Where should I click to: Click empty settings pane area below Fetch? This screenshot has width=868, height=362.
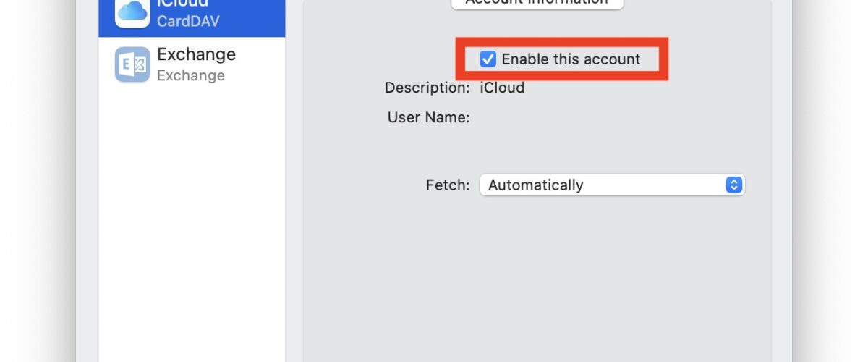point(537,282)
